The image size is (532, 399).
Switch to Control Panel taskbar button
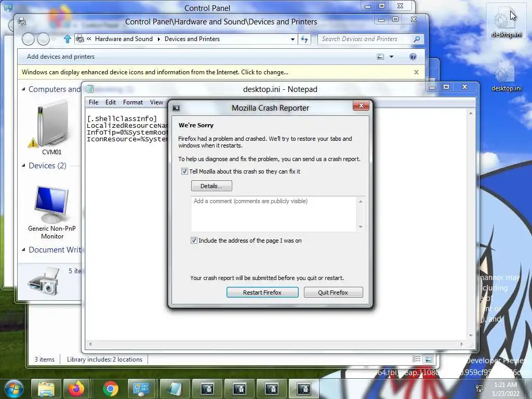[x=141, y=389]
